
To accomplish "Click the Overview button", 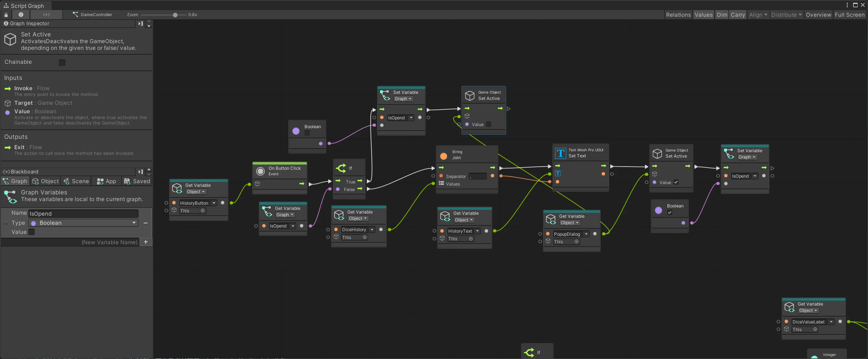I will pos(818,15).
